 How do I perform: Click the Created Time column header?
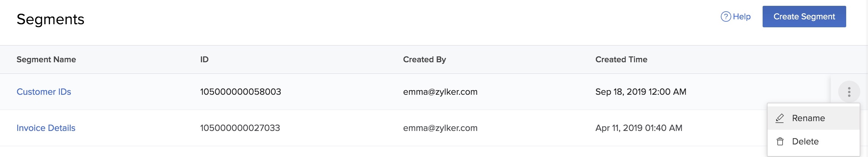point(621,59)
